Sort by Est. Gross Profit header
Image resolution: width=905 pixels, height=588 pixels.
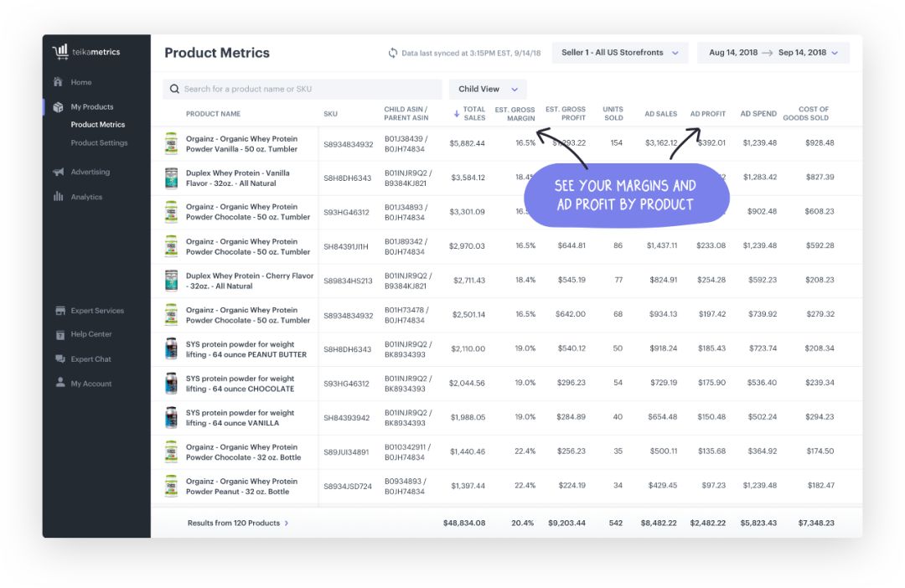point(566,113)
